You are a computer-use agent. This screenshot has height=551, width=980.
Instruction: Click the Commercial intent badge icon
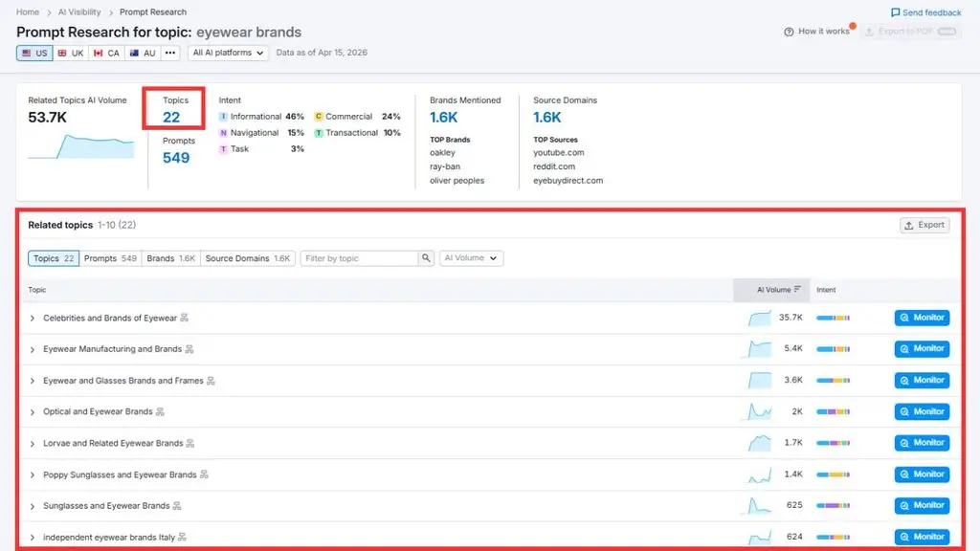coord(319,117)
